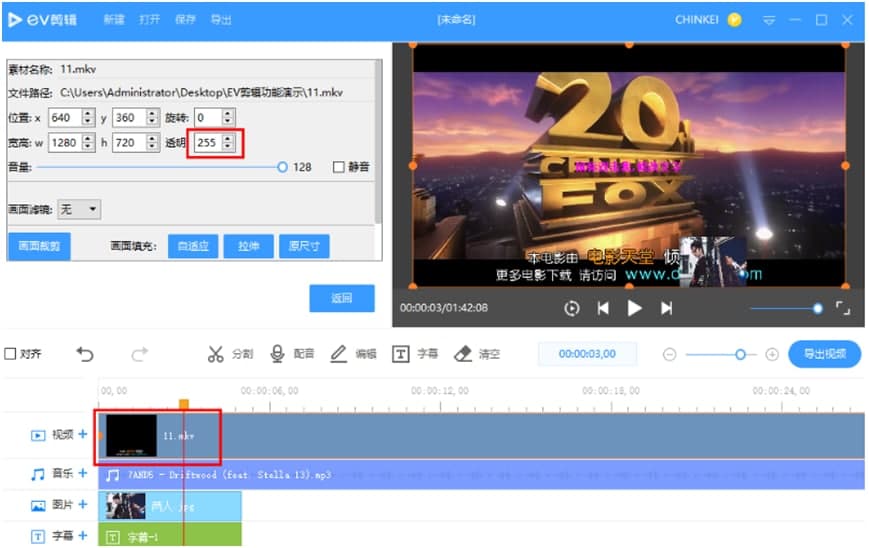Zoom in timeline with plus icon
This screenshot has width=869, height=548.
772,354
